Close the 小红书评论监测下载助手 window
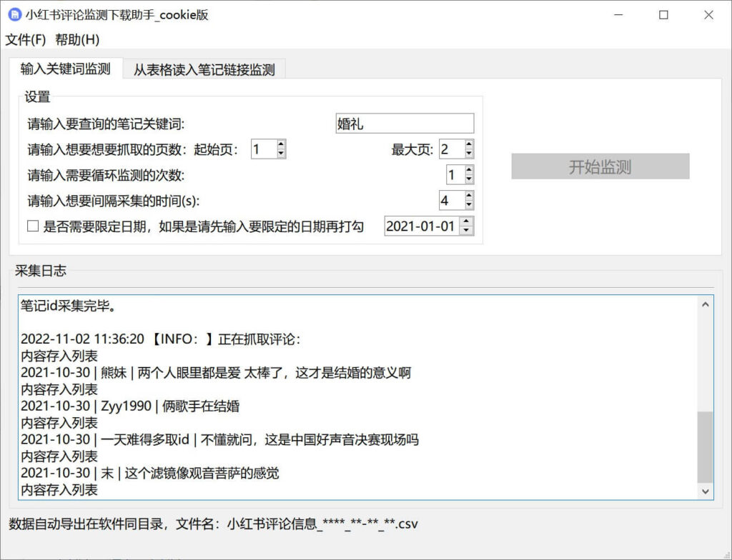The image size is (732, 560). [x=708, y=15]
